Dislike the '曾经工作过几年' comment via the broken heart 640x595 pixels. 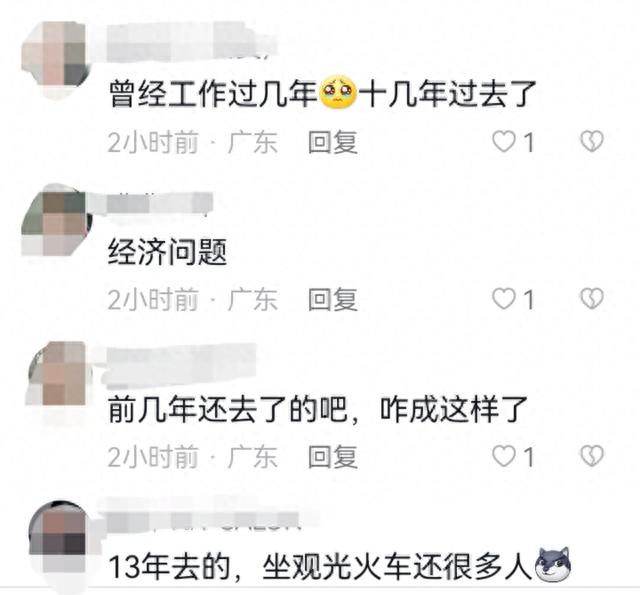592,142
